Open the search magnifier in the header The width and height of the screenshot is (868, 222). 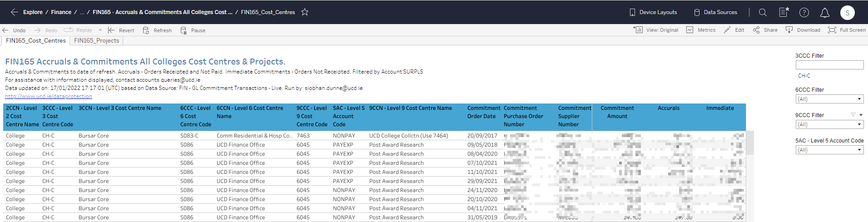point(763,12)
